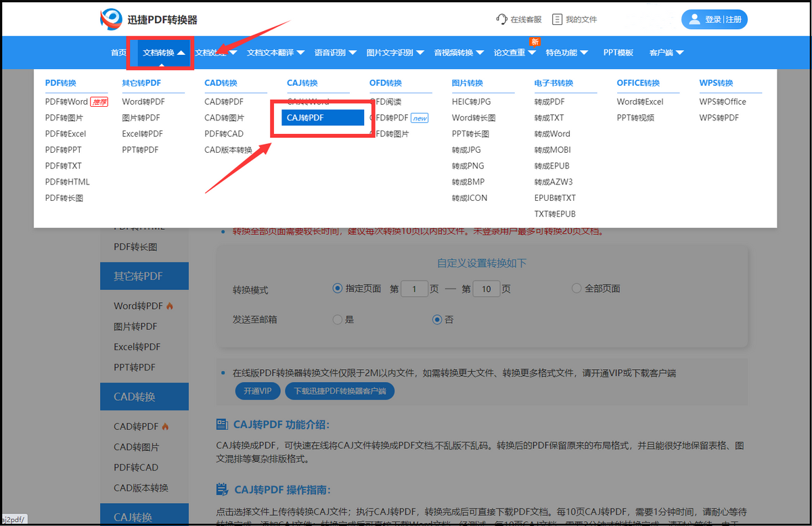Click the sidebar 其它转PDF header
Image resolution: width=812 pixels, height=526 pixels.
144,276
